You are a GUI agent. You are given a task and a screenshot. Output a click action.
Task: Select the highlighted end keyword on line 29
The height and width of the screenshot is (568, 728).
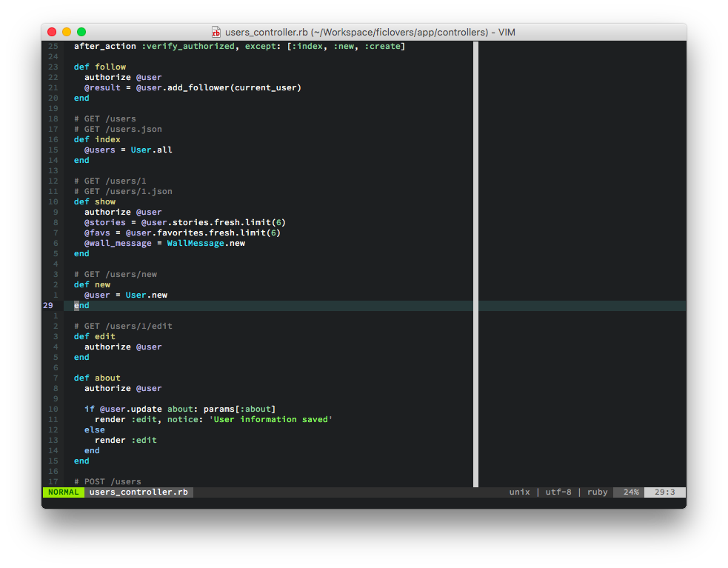81,305
